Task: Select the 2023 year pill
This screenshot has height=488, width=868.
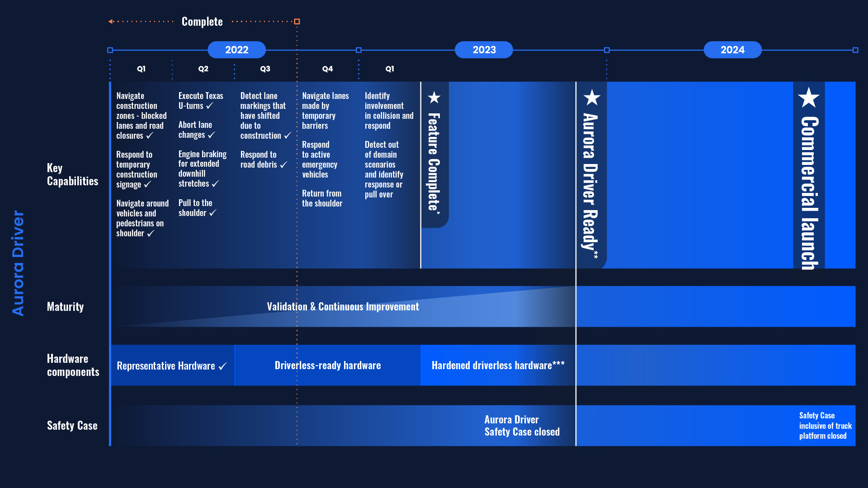Action: [x=484, y=50]
